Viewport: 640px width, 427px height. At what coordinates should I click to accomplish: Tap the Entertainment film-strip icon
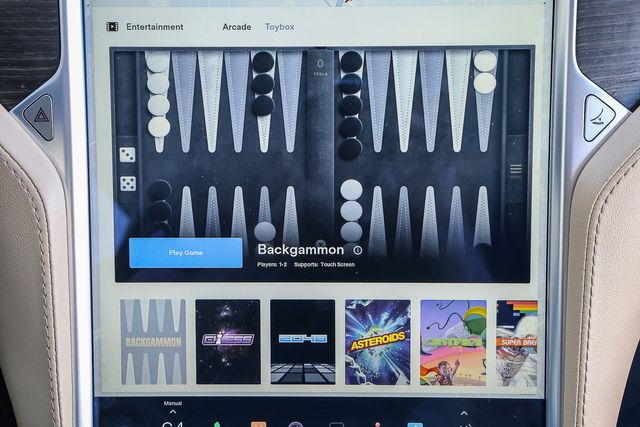pos(112,27)
